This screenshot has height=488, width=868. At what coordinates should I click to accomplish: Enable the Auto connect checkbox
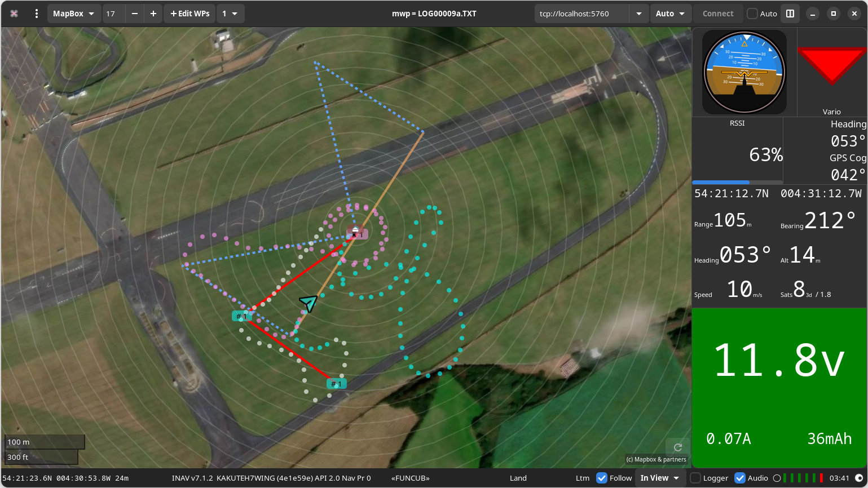752,14
